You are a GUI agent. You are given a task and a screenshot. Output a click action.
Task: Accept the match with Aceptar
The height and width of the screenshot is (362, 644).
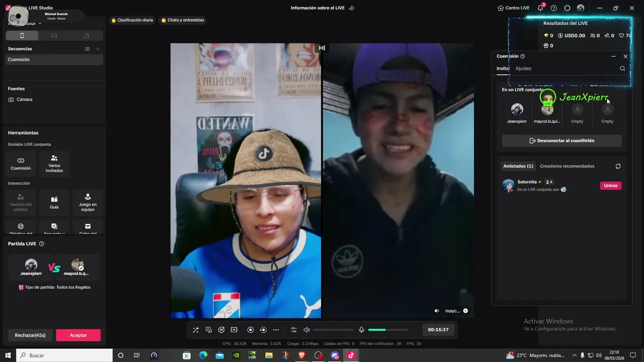[78, 335]
